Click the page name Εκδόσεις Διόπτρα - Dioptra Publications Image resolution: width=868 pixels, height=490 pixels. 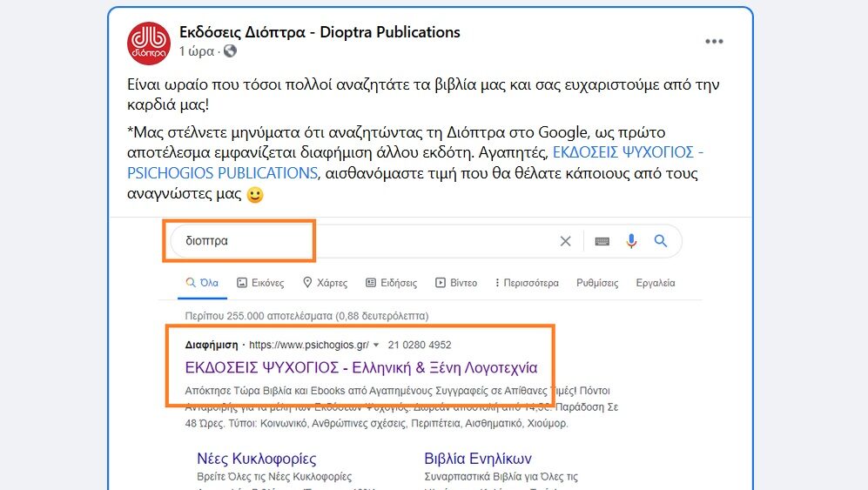320,32
